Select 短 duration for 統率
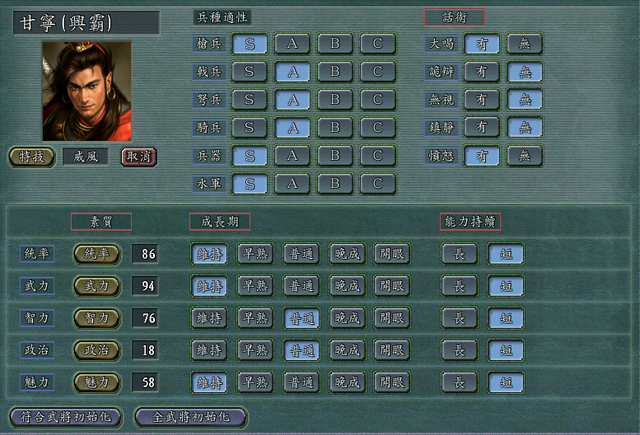The height and width of the screenshot is (435, 640). [x=506, y=254]
